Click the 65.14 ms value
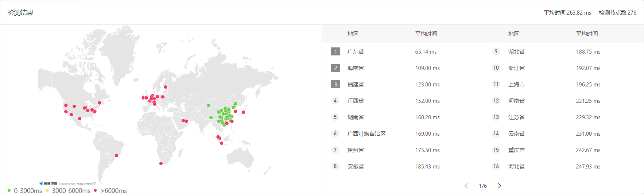Screen dimensions: 644x194 tap(426, 52)
